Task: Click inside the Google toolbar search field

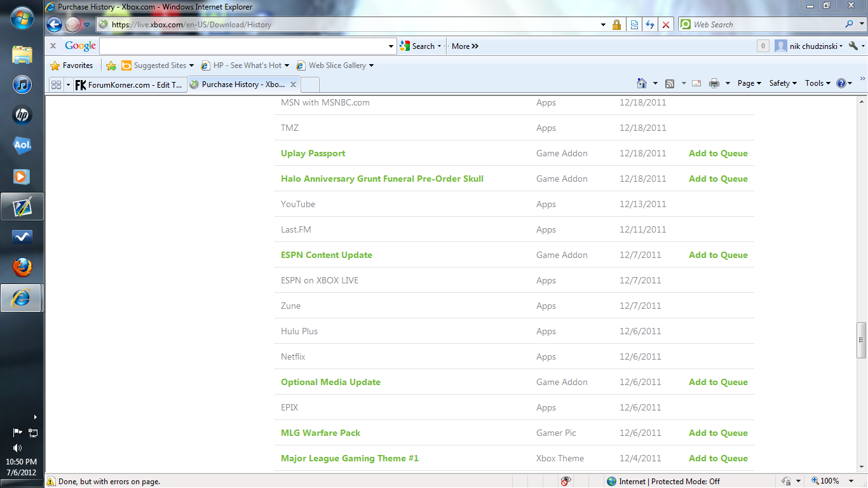Action: click(x=243, y=46)
